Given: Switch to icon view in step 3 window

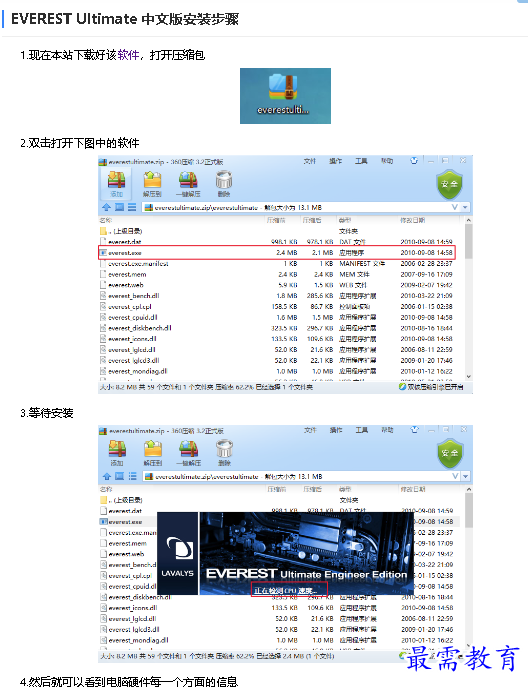Looking at the screenshot, I should point(120,476).
